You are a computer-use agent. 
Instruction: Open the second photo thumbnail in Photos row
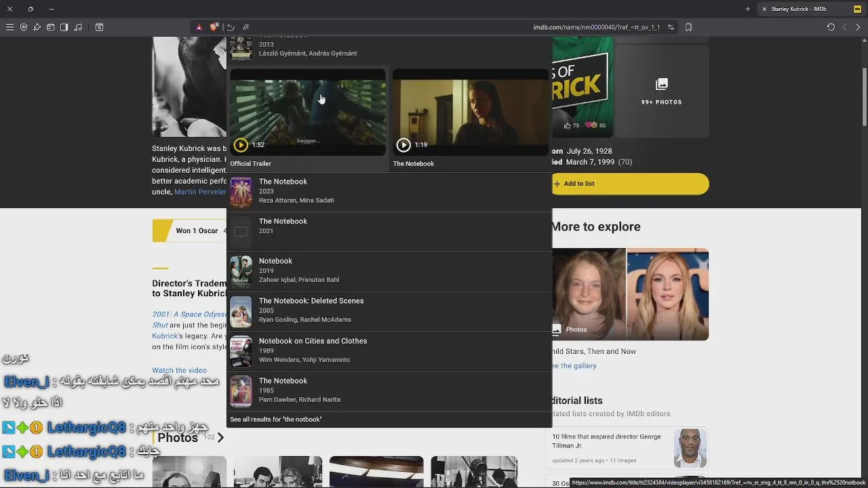point(278,472)
